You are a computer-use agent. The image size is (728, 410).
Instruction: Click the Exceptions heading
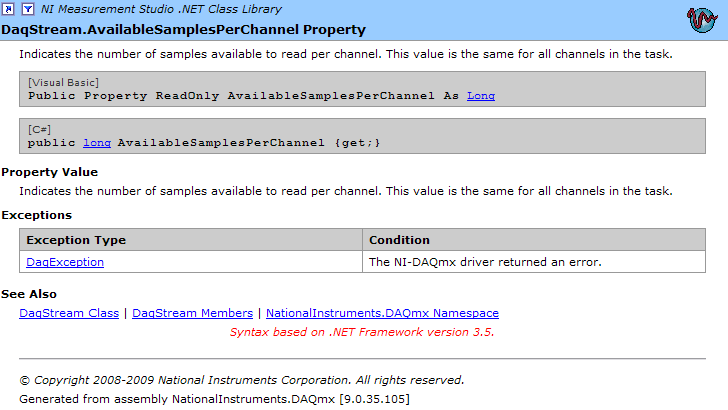pos(37,215)
